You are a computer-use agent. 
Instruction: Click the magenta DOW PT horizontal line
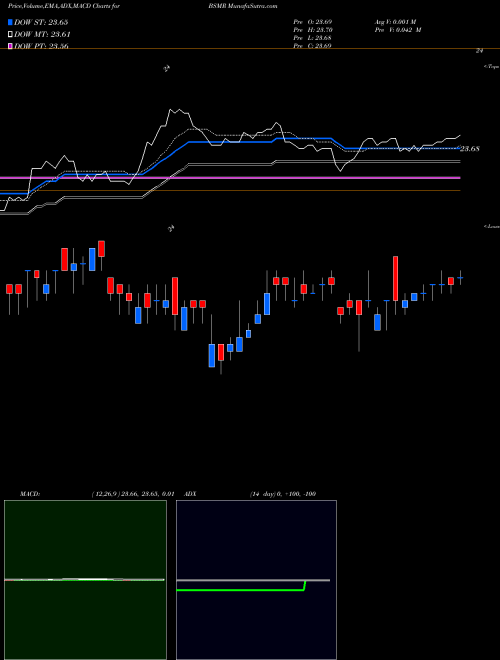[x=230, y=178]
